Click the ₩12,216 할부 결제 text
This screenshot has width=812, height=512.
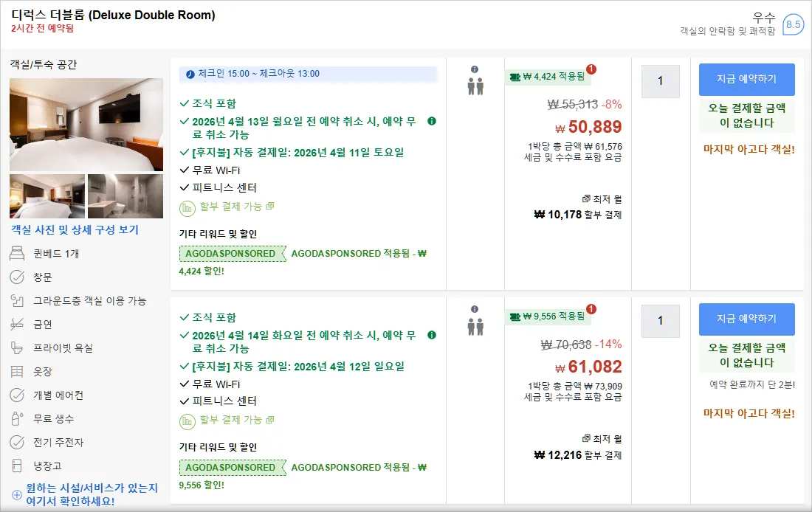pos(577,455)
